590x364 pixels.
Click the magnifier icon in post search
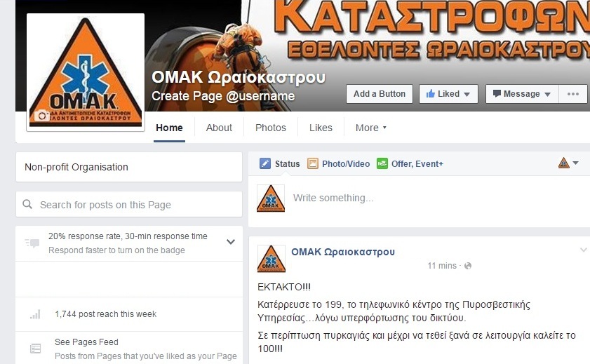[27, 204]
